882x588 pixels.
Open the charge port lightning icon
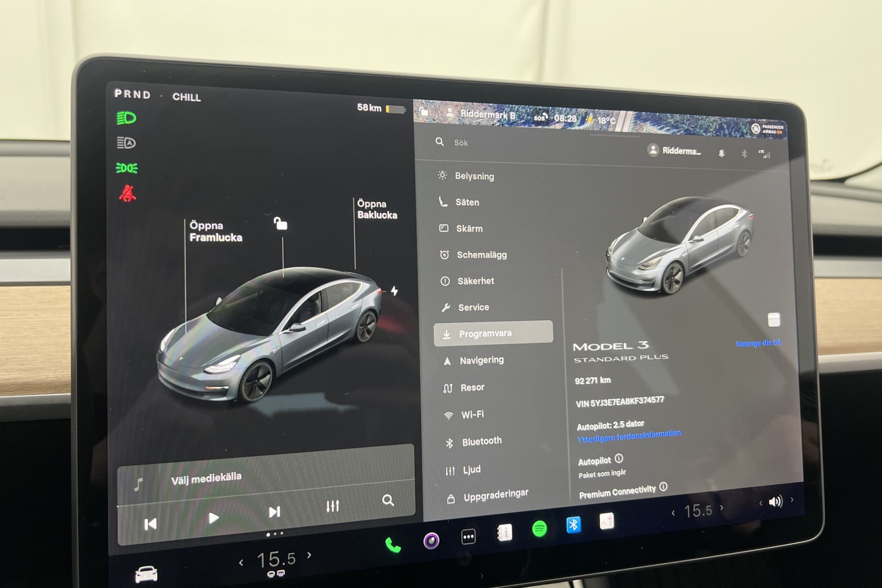pyautogui.click(x=394, y=291)
